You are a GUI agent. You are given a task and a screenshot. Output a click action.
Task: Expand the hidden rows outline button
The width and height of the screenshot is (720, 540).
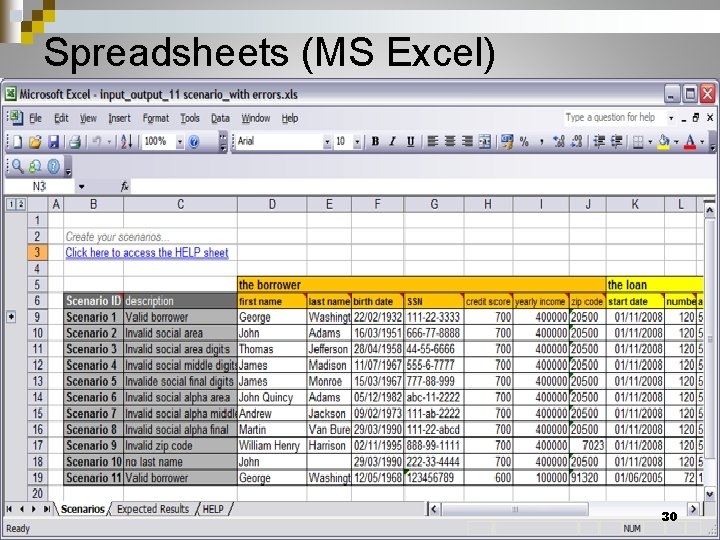click(11, 317)
